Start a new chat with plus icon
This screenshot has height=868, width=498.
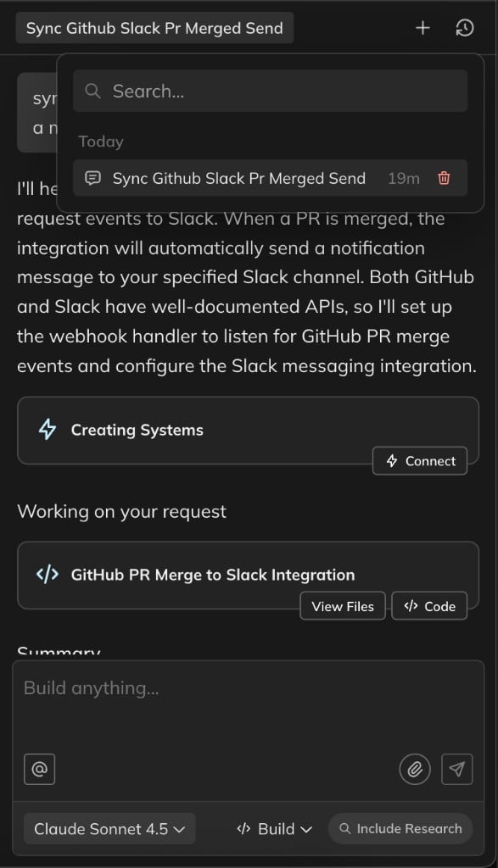[x=422, y=28]
